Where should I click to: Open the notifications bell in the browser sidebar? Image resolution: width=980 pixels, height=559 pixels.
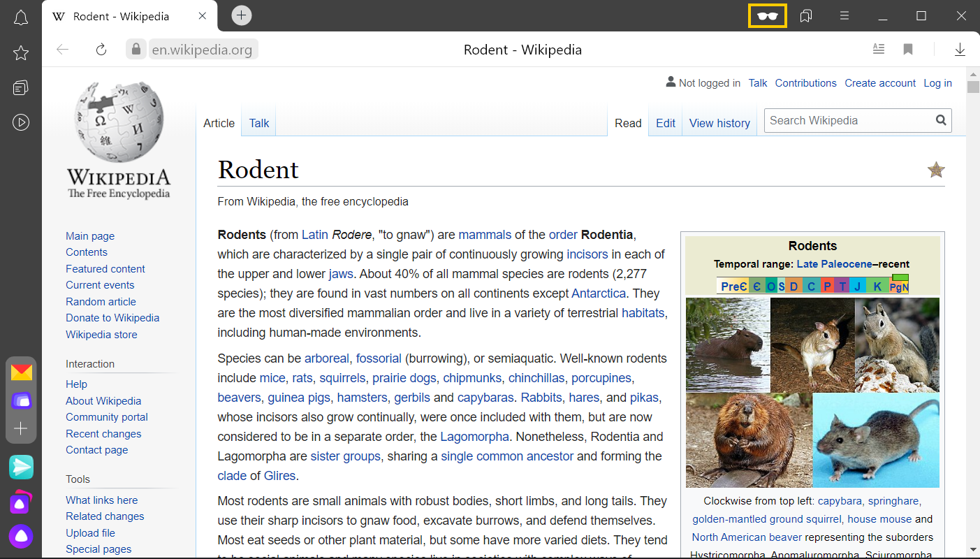(21, 18)
